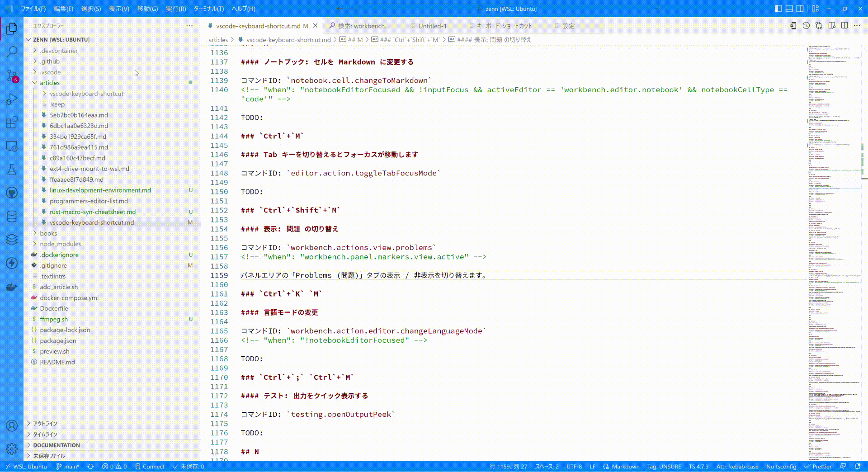Open Explorer views and more actions ellipsis

coord(189,26)
